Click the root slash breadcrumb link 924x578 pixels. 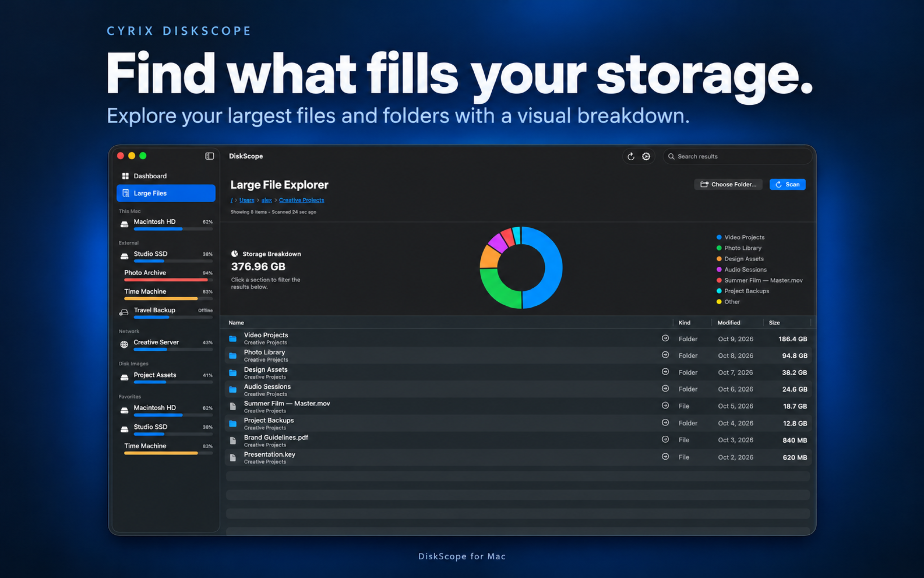[x=231, y=200]
